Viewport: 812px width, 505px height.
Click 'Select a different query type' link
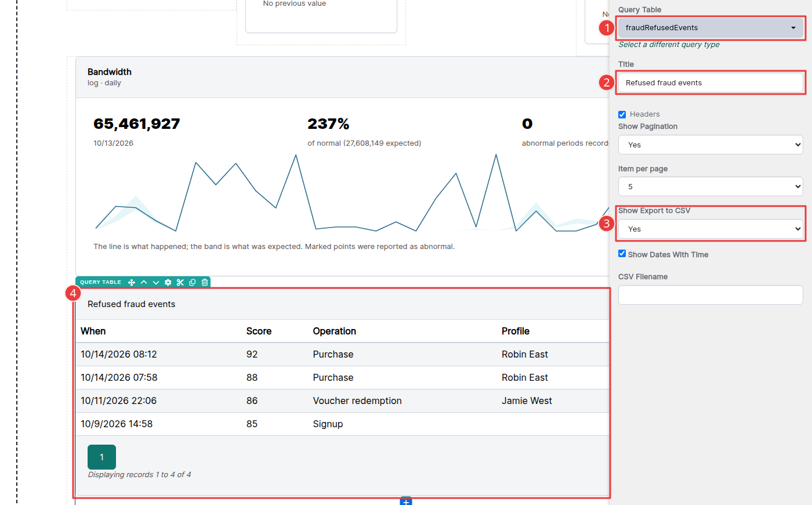click(669, 45)
